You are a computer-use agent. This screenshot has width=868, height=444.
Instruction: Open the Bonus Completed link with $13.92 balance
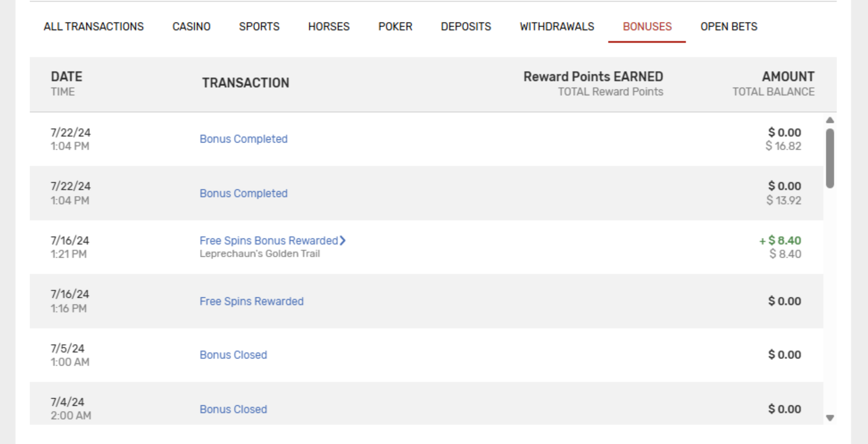243,193
